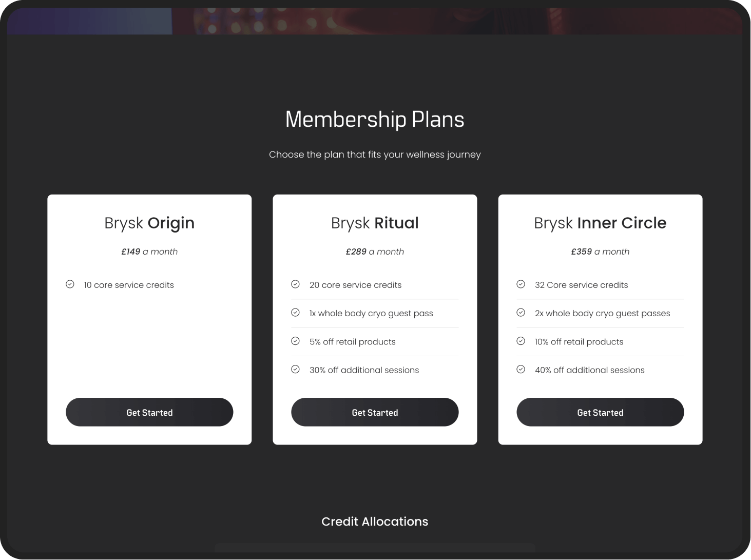The width and height of the screenshot is (751, 560).
Task: Get Started with Brysk Ritual plan
Action: point(375,412)
